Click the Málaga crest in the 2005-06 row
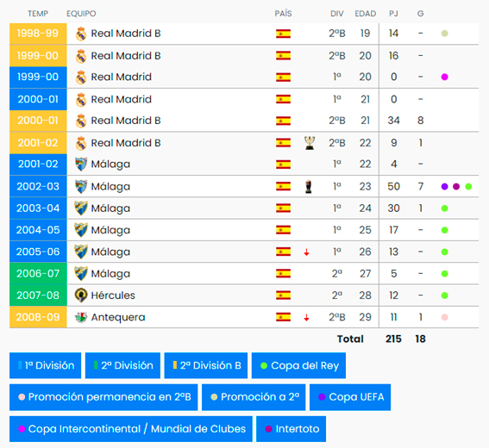489x448 pixels. [x=81, y=252]
